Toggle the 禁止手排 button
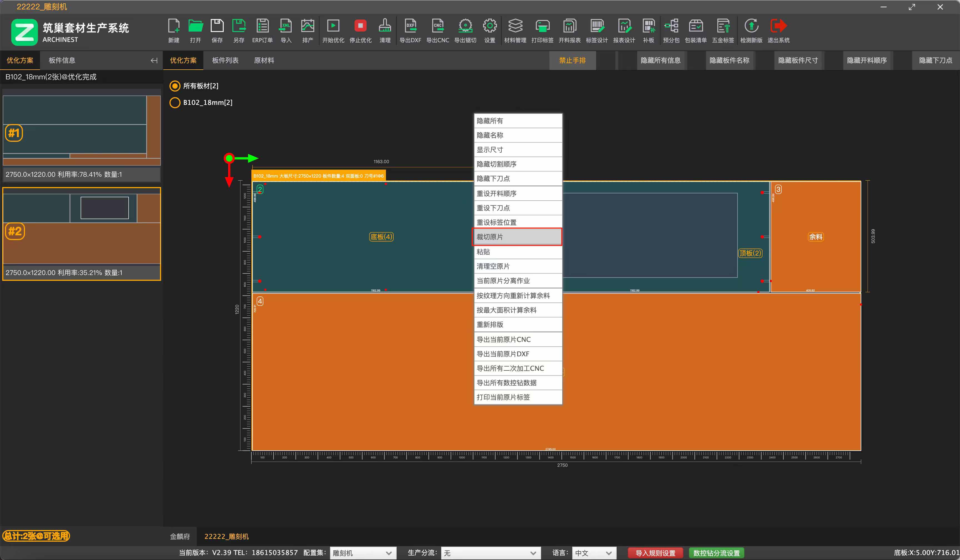 pyautogui.click(x=572, y=60)
